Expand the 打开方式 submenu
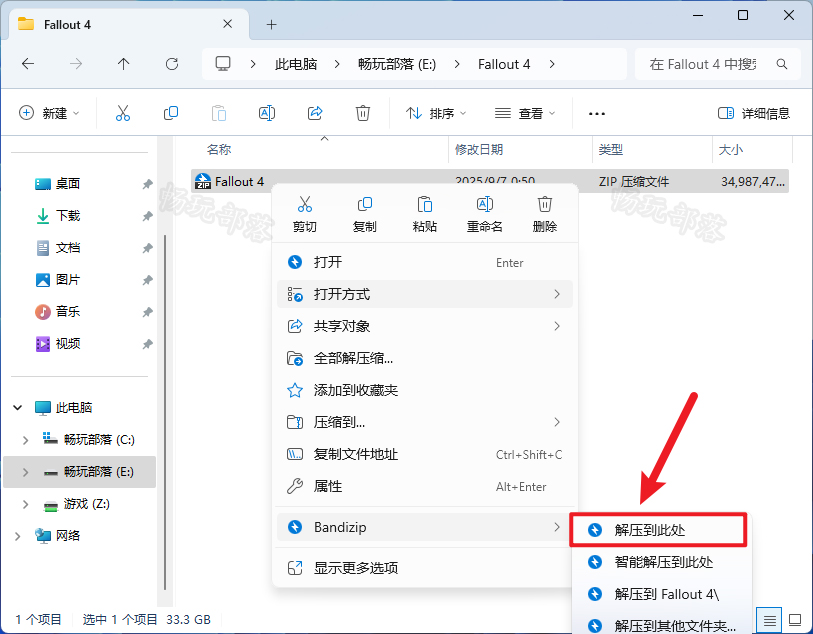Screen dimensions: 813x634 425,294
